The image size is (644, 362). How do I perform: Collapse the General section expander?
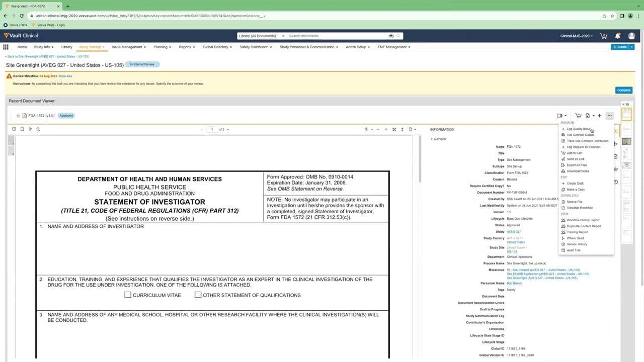click(x=432, y=139)
